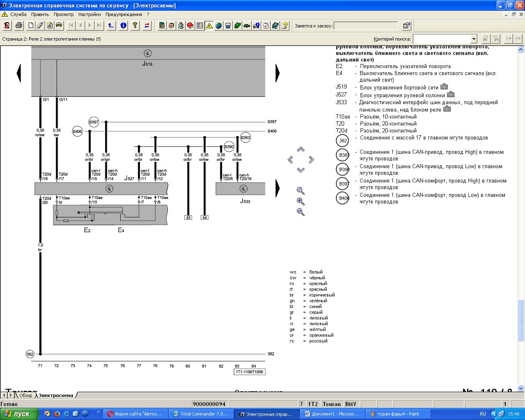The height and width of the screenshot is (420, 525).
Task: Select the Электросхема tab
Action: pyautogui.click(x=56, y=395)
